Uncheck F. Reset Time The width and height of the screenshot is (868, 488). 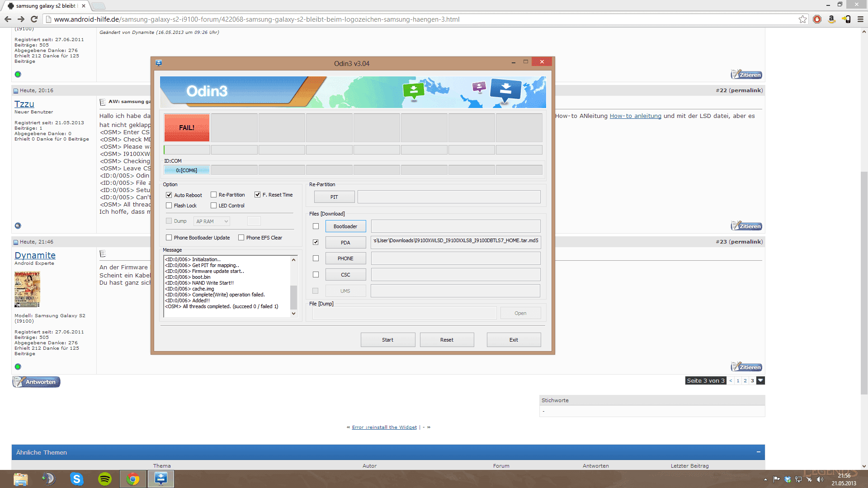257,195
